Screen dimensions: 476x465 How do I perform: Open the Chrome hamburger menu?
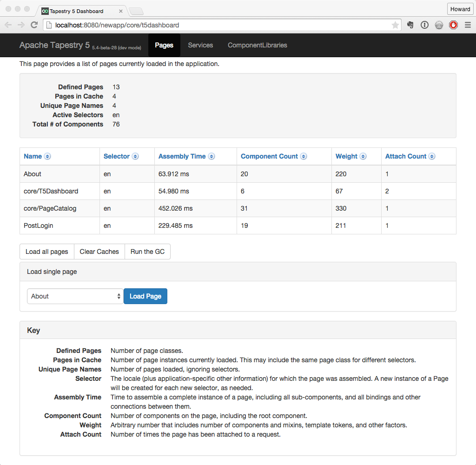(467, 25)
